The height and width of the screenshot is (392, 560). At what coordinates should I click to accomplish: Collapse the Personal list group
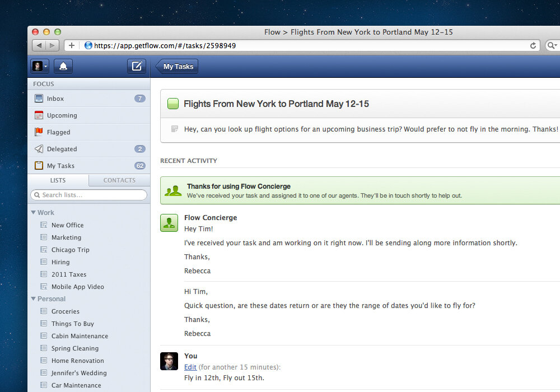pos(34,299)
